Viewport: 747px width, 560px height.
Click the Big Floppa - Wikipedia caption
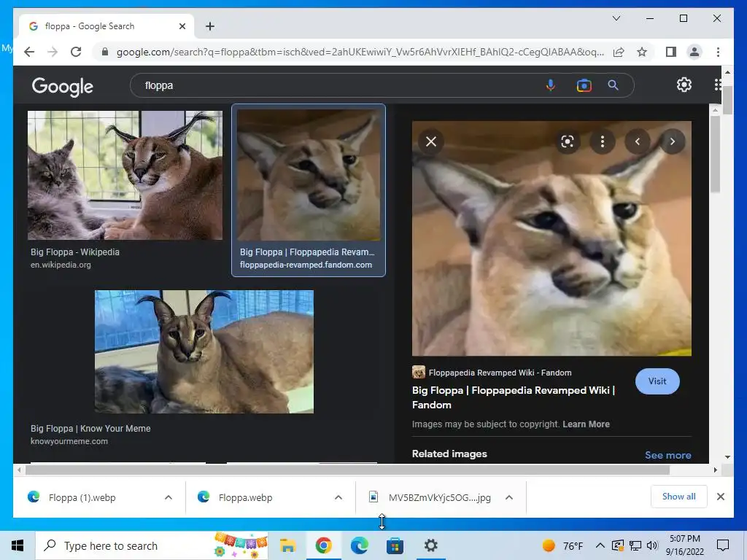click(75, 252)
